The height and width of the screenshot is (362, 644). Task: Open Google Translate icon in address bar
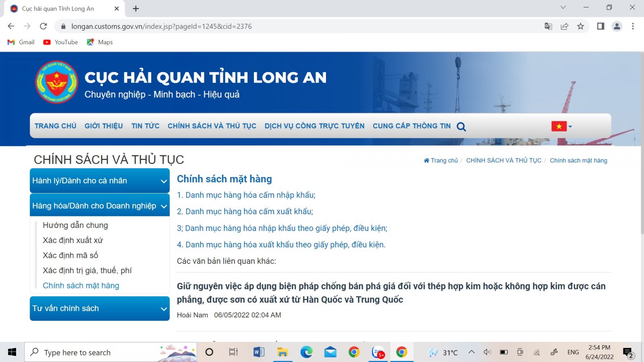(548, 26)
